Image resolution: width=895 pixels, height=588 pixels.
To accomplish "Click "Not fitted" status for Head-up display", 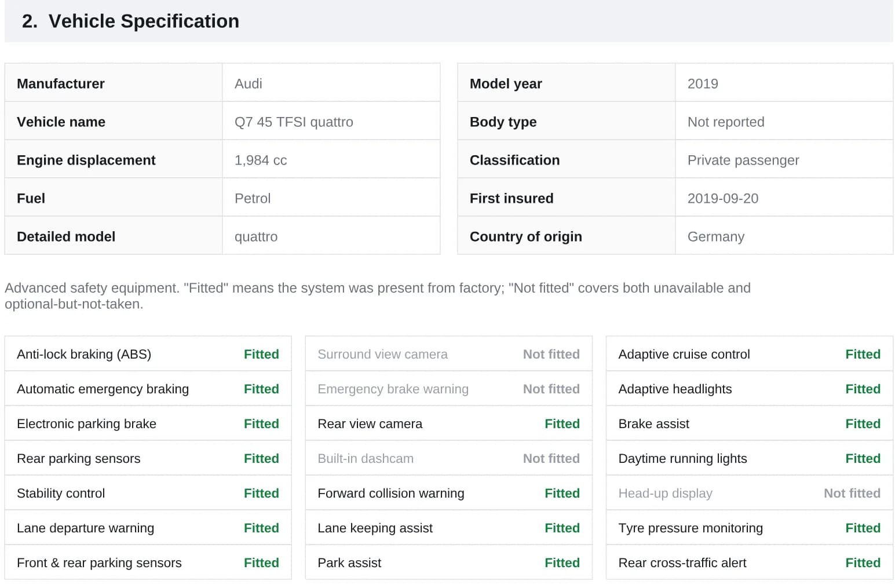I will click(852, 493).
